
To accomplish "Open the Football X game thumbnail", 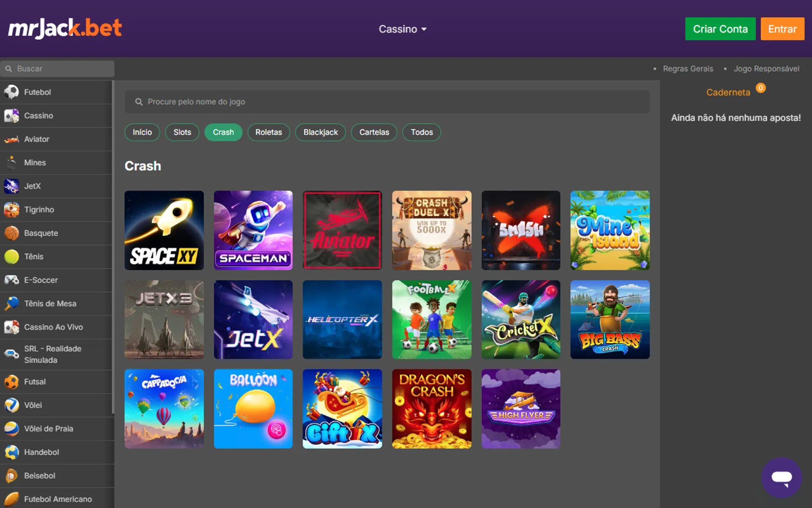I will click(432, 320).
